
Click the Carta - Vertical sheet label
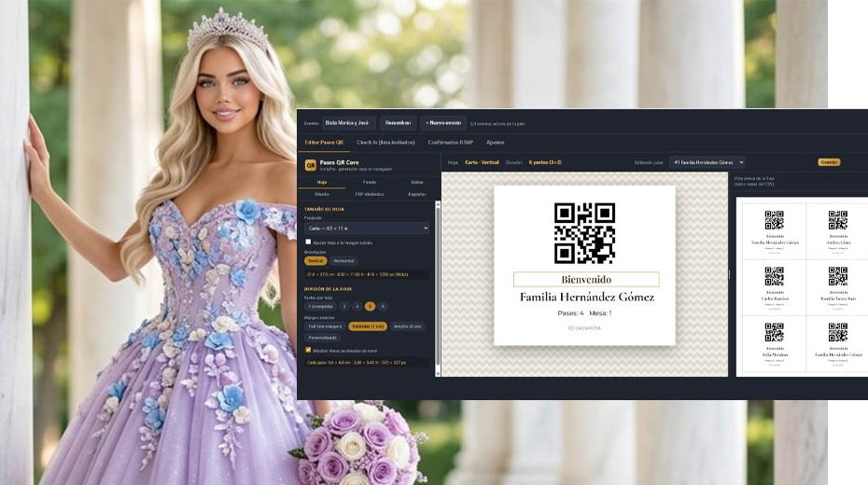pyautogui.click(x=482, y=162)
